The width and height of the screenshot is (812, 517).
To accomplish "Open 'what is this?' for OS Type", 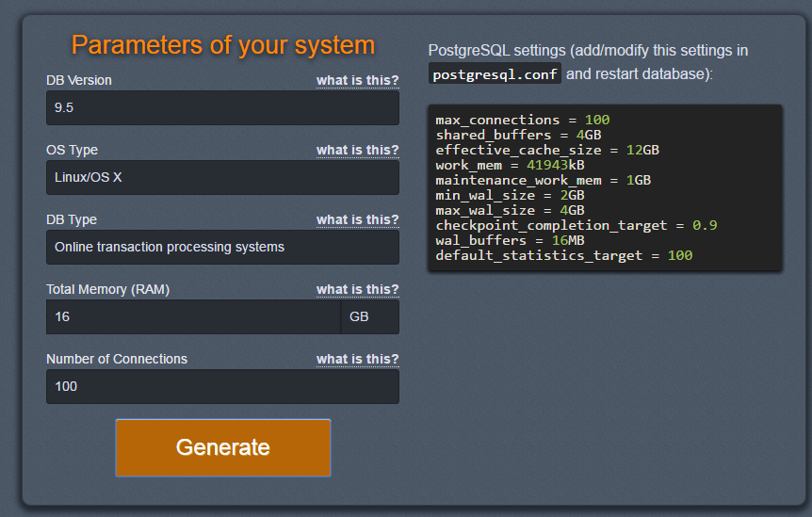I will (x=358, y=150).
